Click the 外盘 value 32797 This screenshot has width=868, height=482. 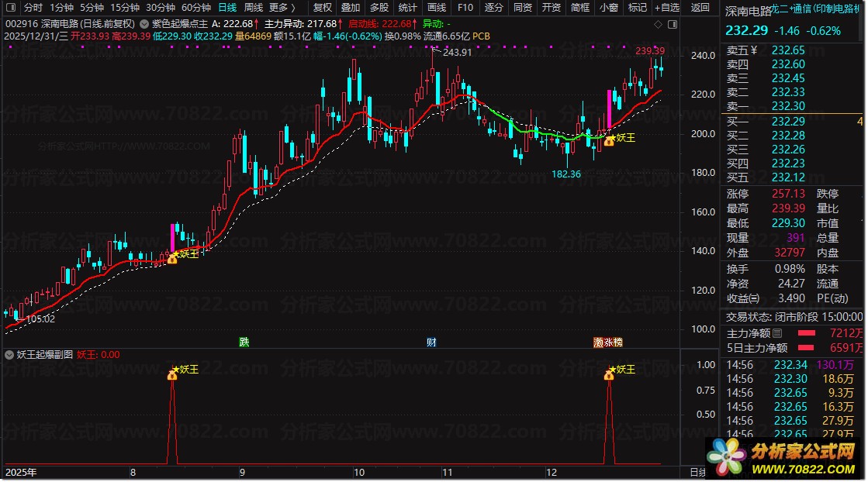[790, 253]
